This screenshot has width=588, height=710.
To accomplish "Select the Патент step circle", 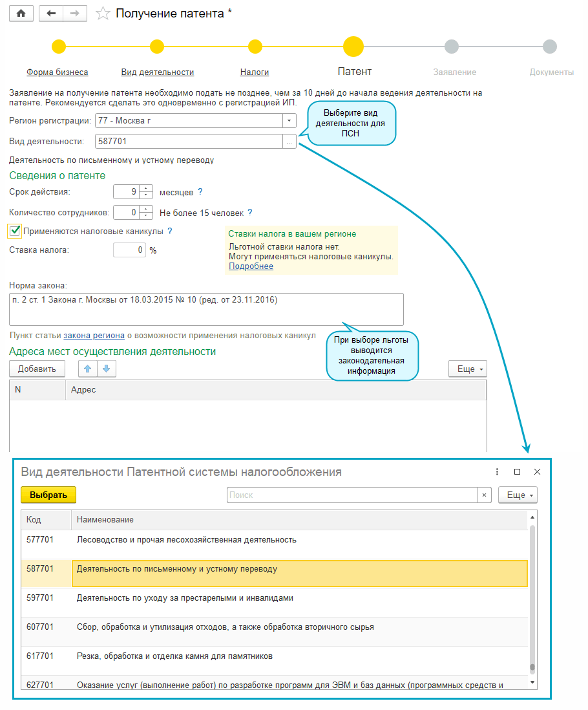I will pos(353,47).
